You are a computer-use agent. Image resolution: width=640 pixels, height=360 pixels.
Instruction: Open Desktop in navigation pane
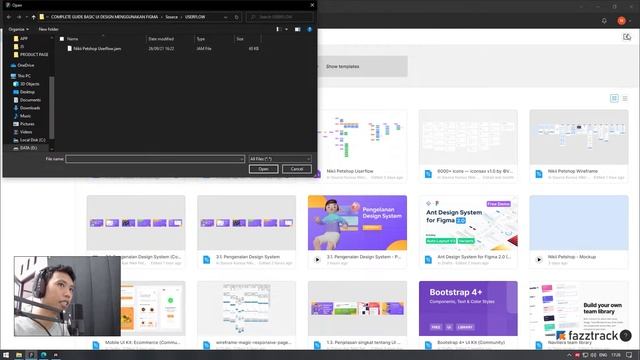tap(24, 92)
